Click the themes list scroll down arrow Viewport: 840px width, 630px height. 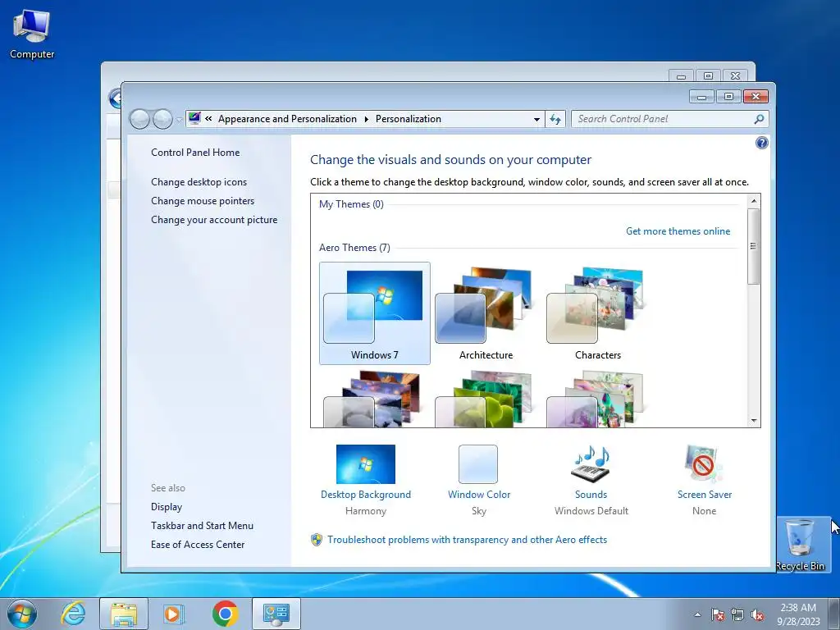coord(754,421)
